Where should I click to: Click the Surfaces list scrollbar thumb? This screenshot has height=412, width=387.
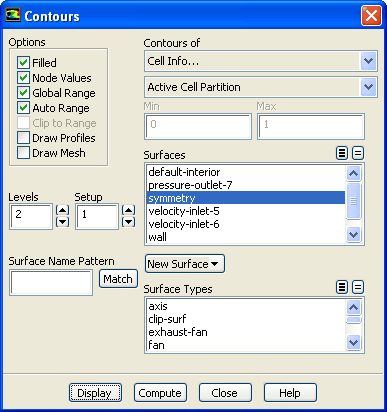coord(353,201)
